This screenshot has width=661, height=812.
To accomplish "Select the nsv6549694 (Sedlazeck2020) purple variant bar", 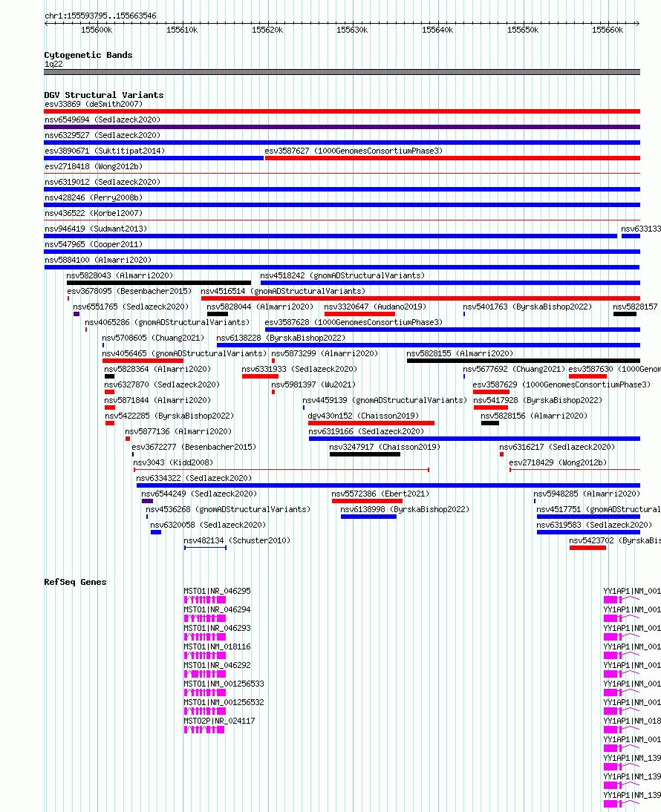I will (x=342, y=127).
